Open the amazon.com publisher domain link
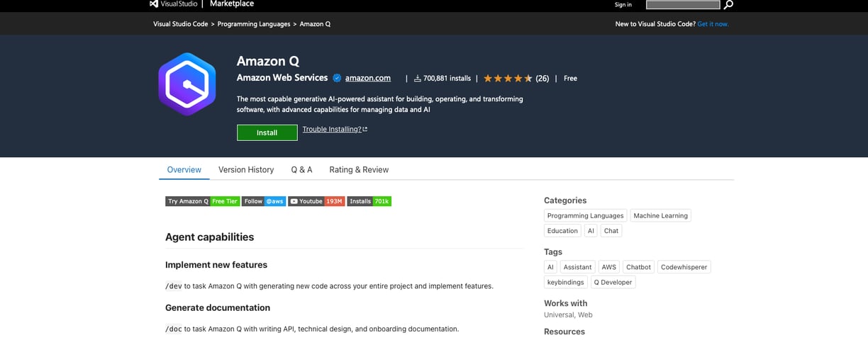Viewport: 868px width, 340px height. click(368, 78)
